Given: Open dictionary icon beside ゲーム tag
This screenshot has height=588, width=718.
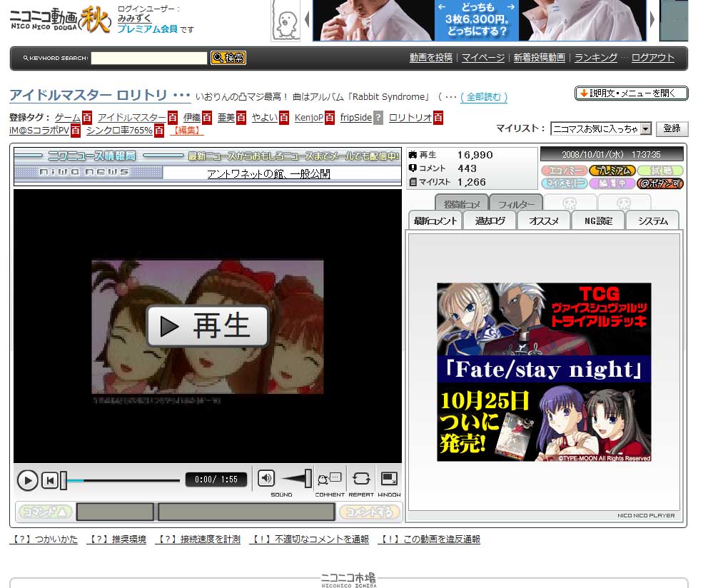Looking at the screenshot, I should coord(87,118).
